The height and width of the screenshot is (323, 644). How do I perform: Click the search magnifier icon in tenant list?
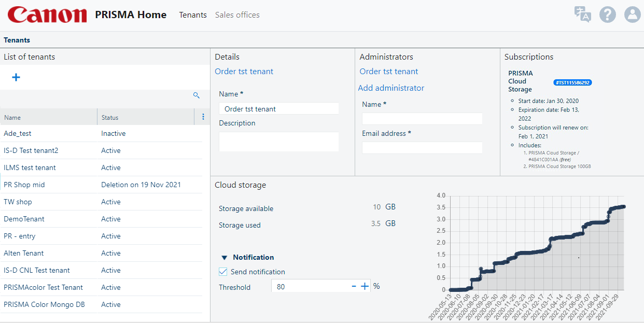coord(197,95)
